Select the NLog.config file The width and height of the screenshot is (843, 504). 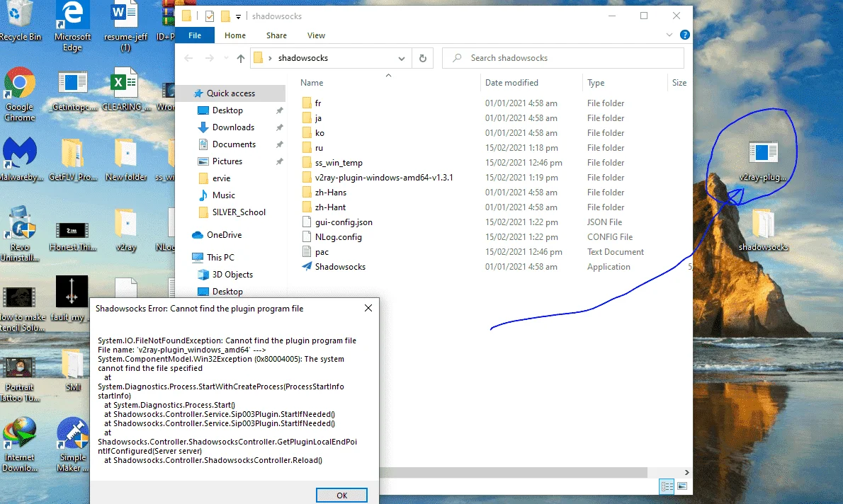(x=338, y=237)
